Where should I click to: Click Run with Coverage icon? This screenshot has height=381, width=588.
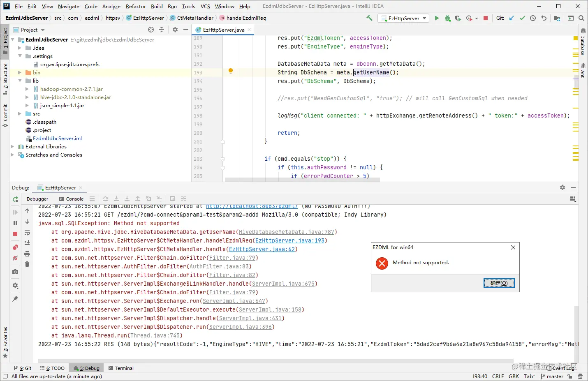pyautogui.click(x=458, y=18)
